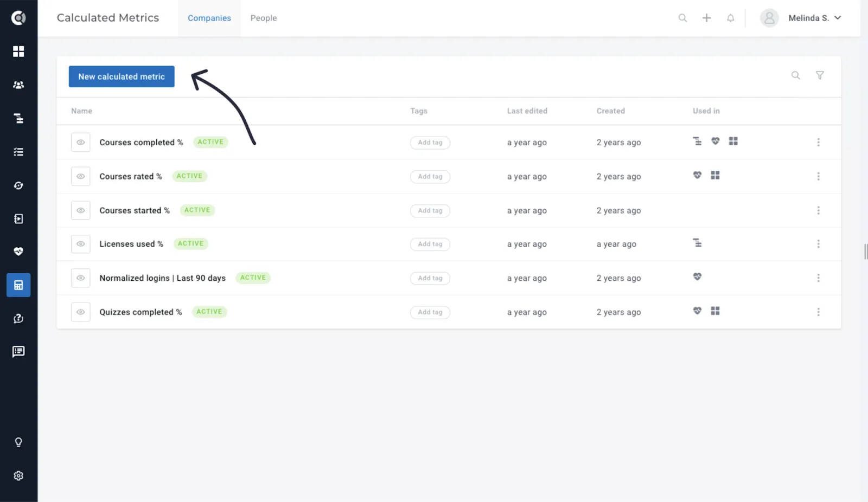Click the hierarchy icon in the Licenses used % row
Viewport: 868px width, 502px height.
[698, 243]
